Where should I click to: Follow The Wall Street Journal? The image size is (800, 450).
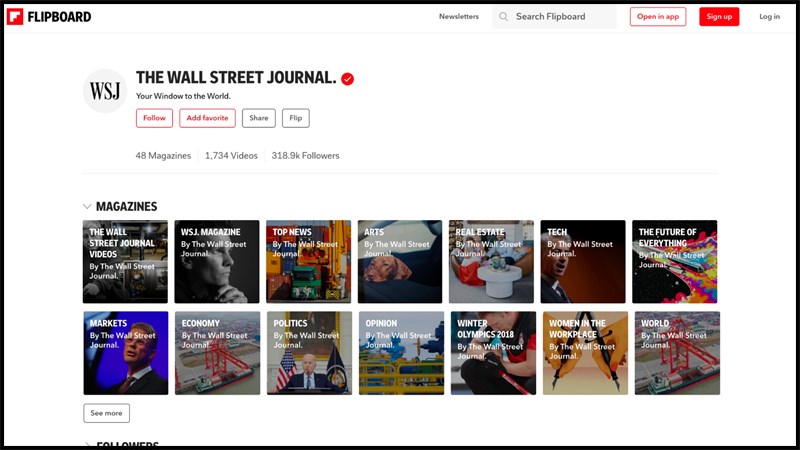154,118
